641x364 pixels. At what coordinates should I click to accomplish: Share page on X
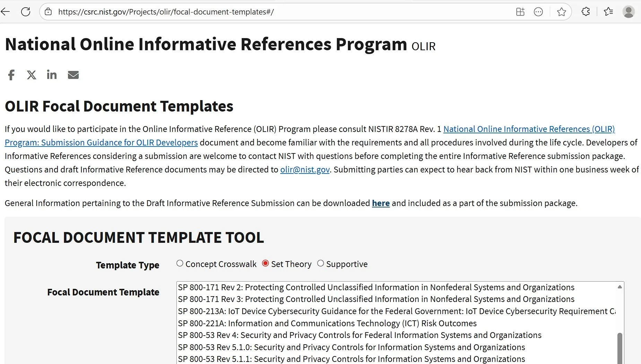tap(32, 75)
